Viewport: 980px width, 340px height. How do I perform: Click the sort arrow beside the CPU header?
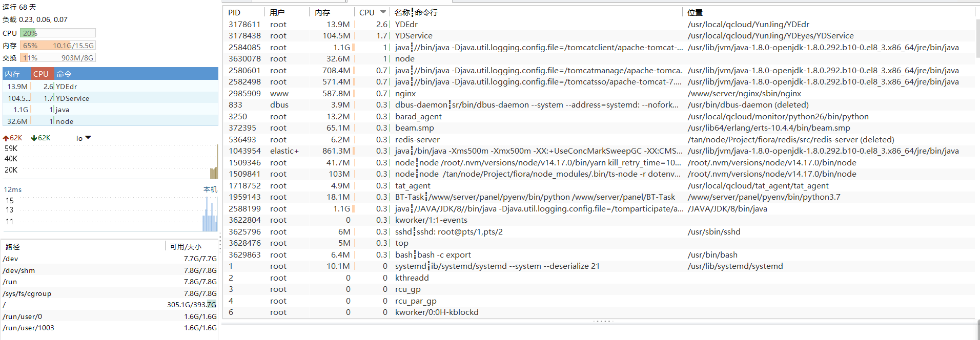[383, 12]
